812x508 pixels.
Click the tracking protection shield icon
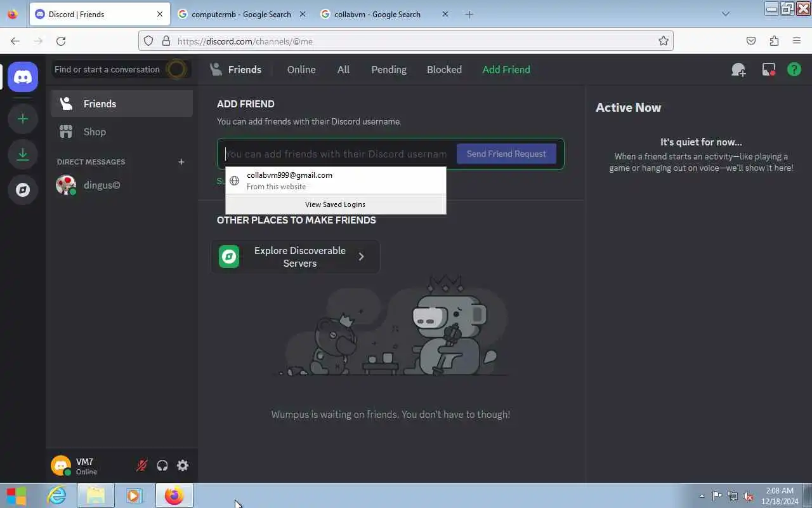coord(148,41)
